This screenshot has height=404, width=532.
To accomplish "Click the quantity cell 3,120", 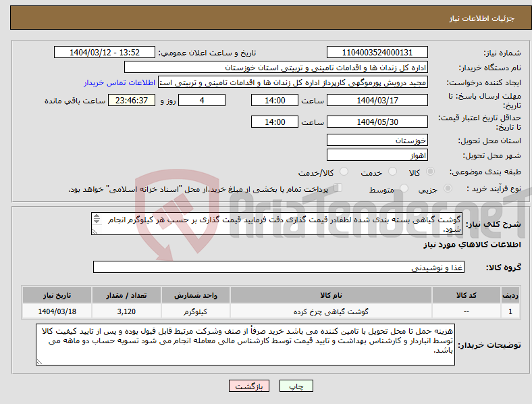I will pyautogui.click(x=126, y=311).
